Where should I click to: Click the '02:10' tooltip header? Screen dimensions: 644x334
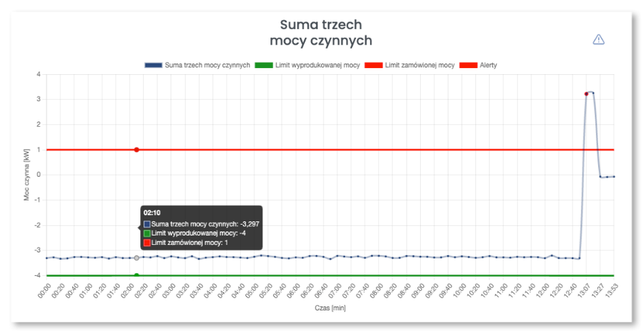[152, 213]
